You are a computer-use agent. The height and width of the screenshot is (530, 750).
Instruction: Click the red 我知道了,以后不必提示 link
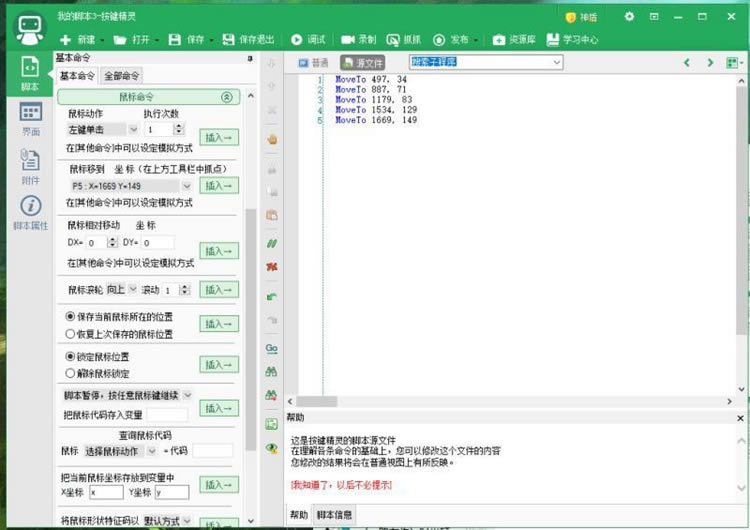[x=342, y=484]
